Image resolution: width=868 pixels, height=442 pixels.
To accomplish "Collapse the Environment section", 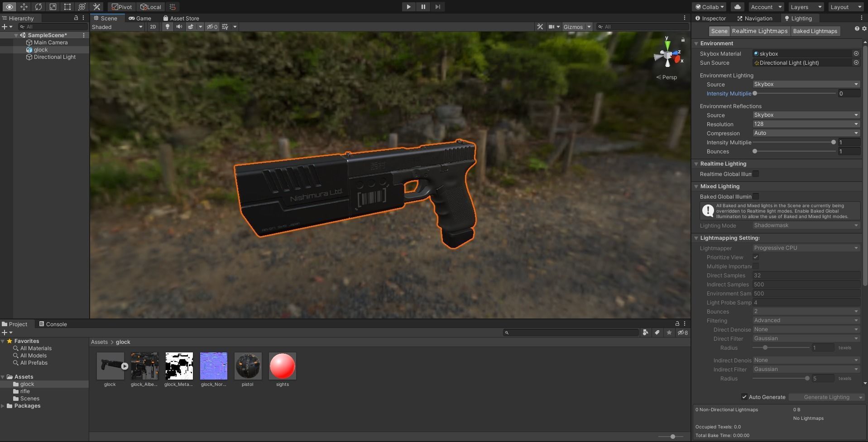I will click(696, 43).
